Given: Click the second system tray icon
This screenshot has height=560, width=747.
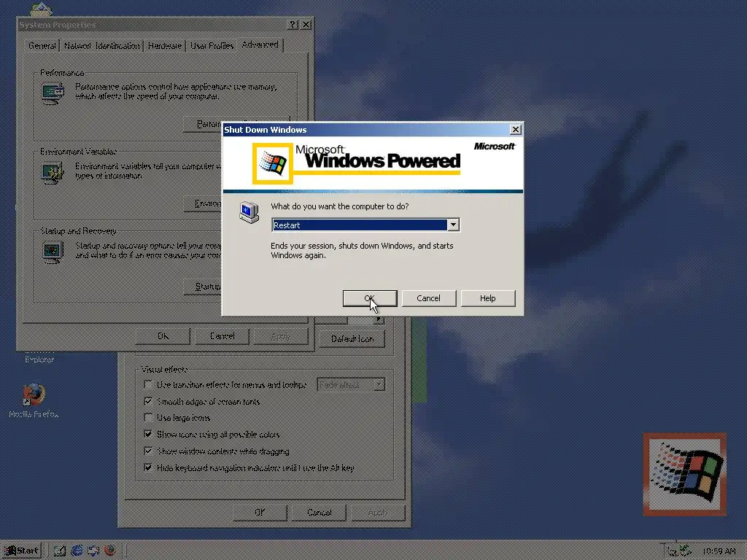Looking at the screenshot, I should 685,551.
